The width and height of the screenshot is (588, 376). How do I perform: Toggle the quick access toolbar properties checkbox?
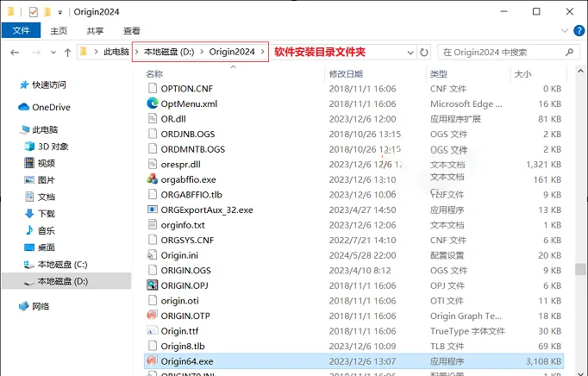tap(33, 12)
